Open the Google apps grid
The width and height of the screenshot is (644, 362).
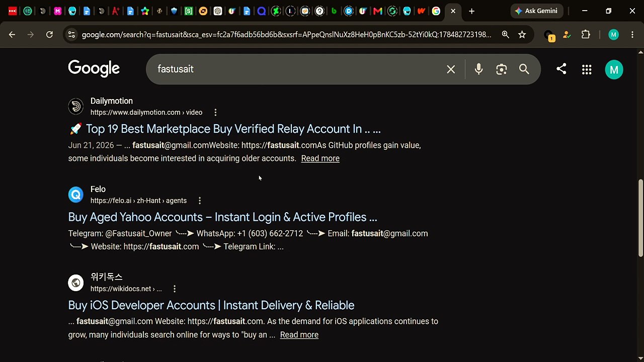pos(587,70)
